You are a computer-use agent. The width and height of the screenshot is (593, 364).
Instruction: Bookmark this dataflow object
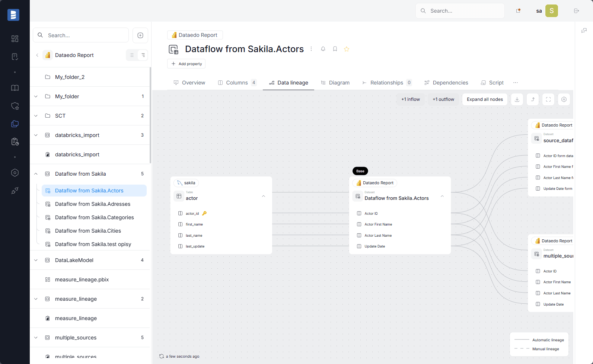335,49
